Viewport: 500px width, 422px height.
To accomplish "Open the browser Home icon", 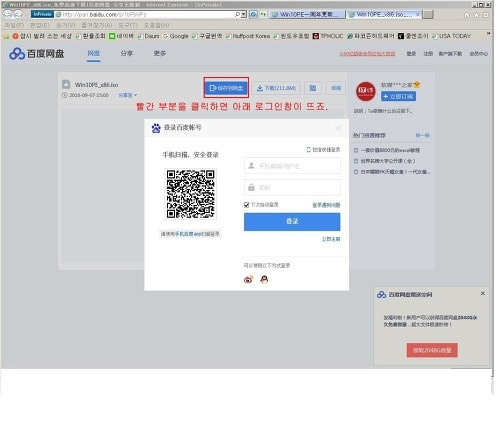I will click(467, 15).
